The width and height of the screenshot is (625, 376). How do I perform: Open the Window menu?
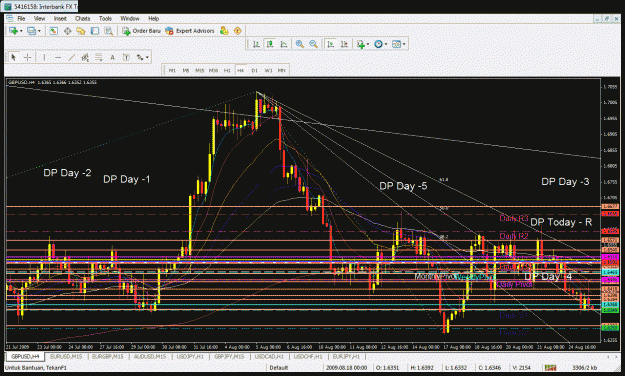(130, 18)
